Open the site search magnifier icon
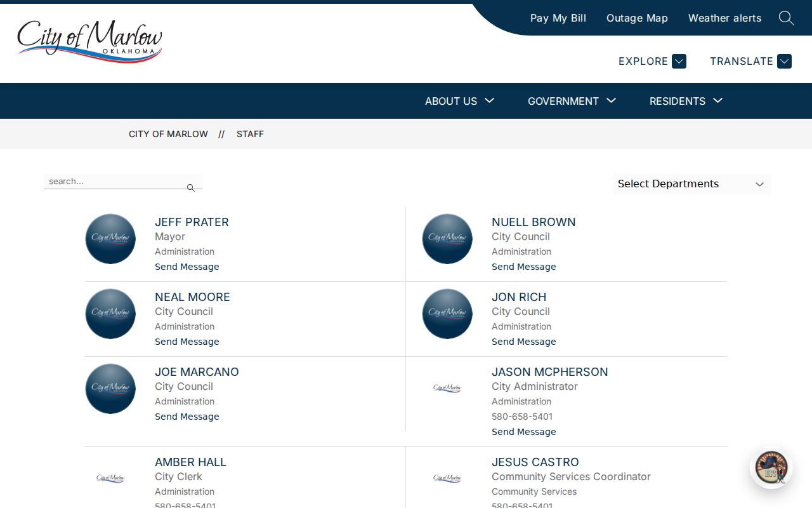This screenshot has width=812, height=508. point(786,18)
